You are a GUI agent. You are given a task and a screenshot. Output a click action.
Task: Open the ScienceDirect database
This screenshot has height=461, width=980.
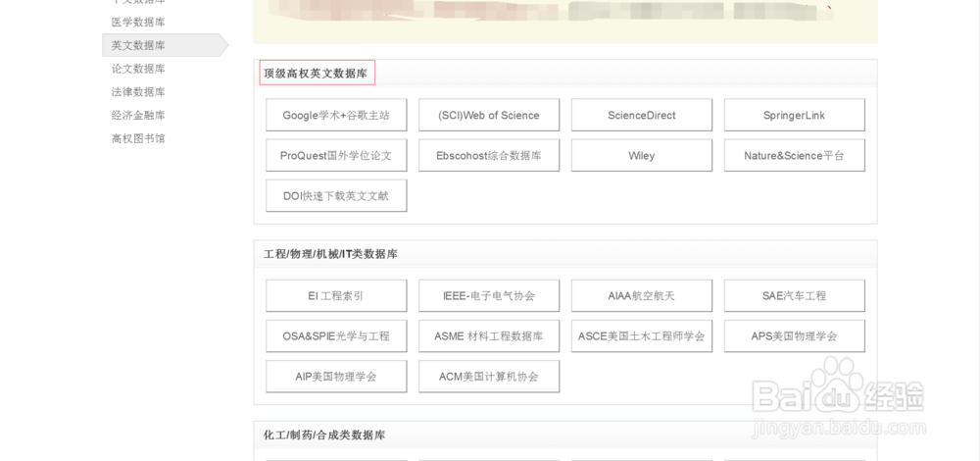coord(642,115)
